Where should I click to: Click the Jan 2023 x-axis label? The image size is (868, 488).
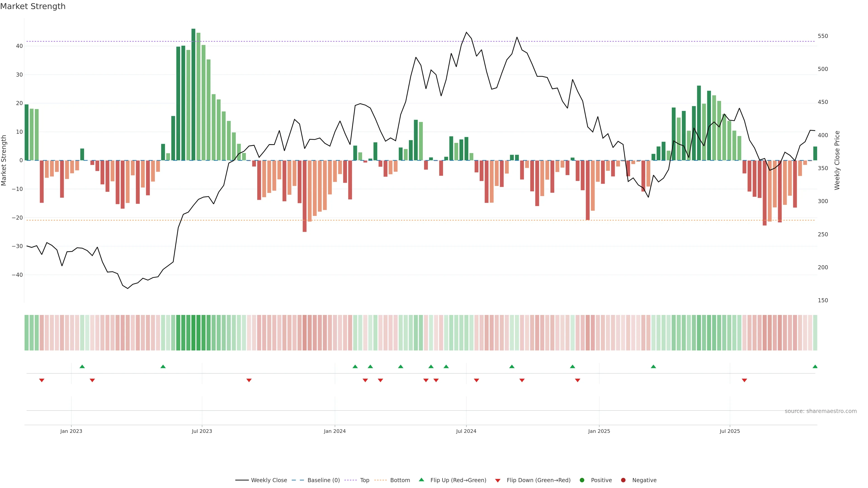coord(71,431)
